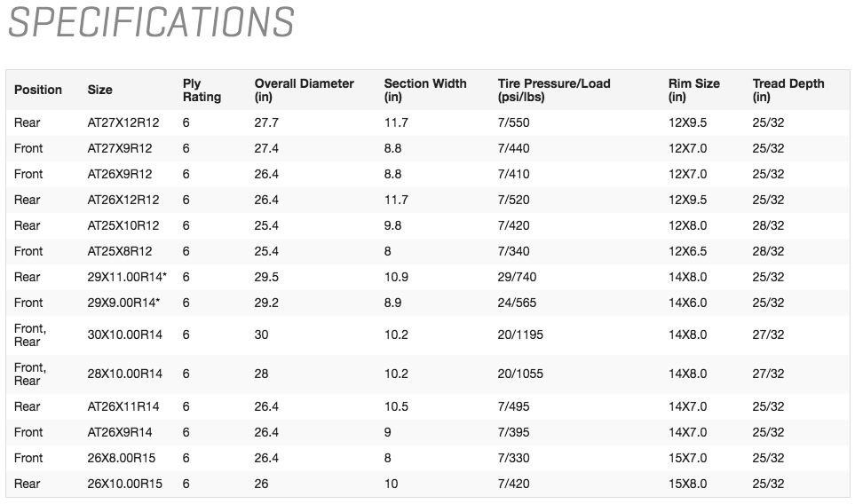Click the 10.9 section width value

pos(396,277)
